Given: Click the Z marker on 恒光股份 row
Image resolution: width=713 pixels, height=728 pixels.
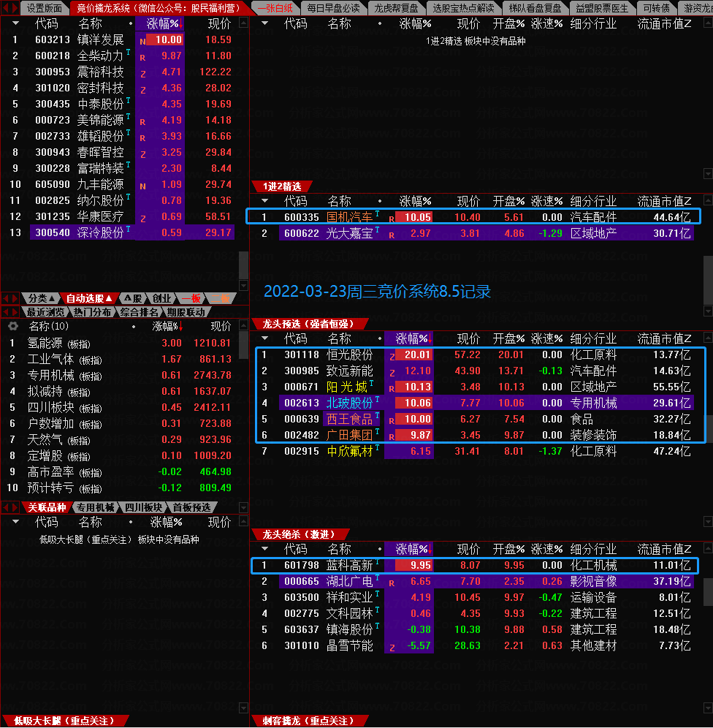Looking at the screenshot, I should pos(392,355).
